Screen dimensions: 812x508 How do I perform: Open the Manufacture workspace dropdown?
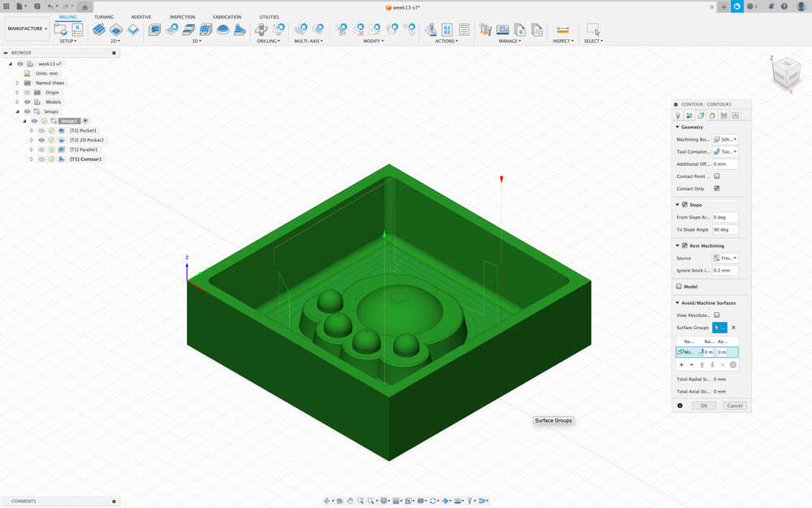(27, 28)
